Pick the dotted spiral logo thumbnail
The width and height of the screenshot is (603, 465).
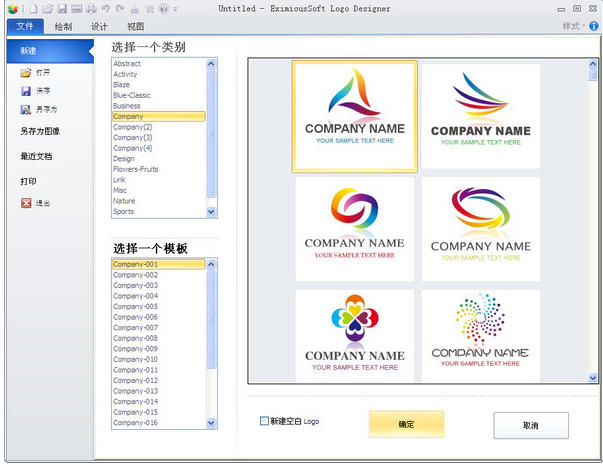[481, 335]
